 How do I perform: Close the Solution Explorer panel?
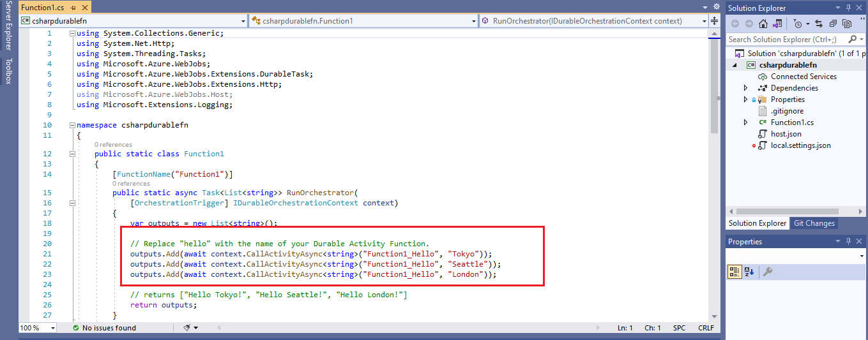click(859, 8)
